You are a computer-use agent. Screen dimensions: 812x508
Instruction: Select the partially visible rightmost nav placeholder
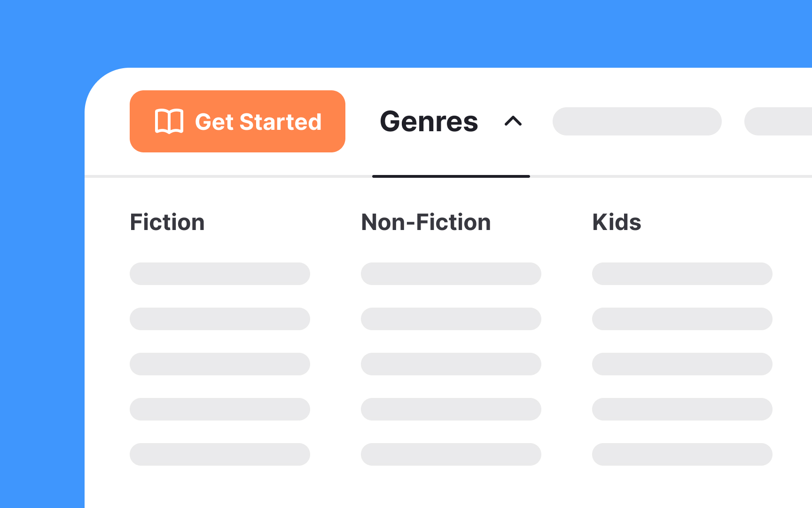778,121
